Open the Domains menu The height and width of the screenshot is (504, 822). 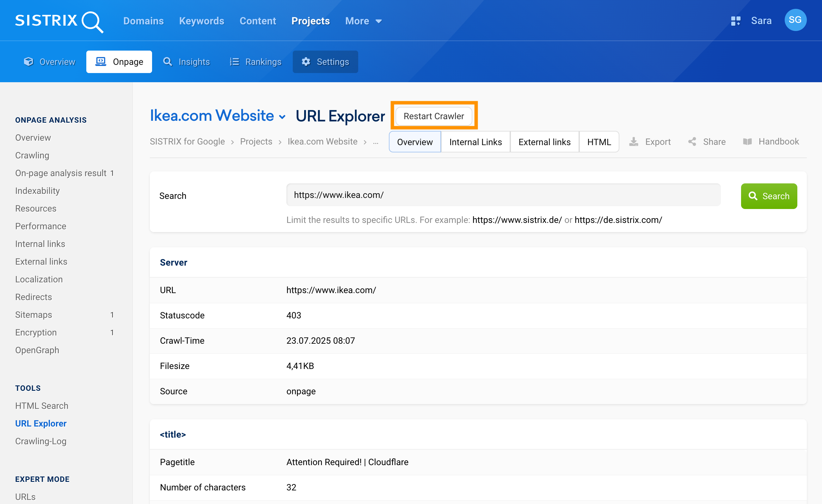[144, 21]
